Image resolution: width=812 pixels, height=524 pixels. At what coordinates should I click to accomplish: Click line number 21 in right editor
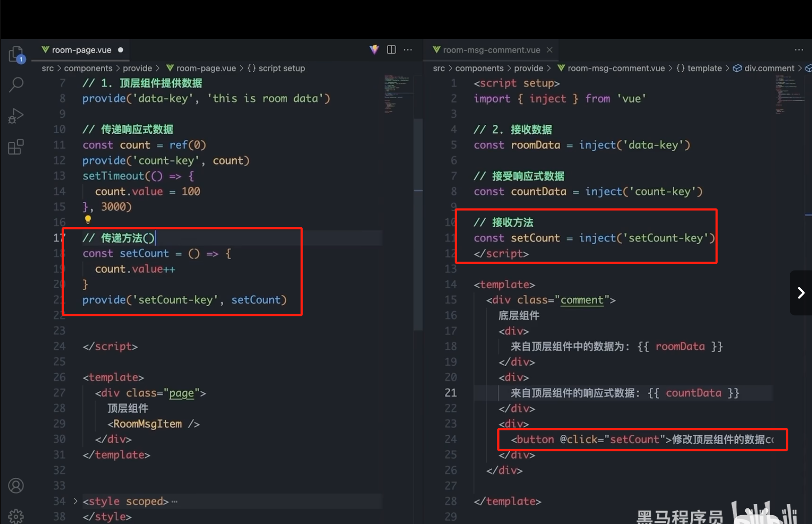click(x=451, y=393)
